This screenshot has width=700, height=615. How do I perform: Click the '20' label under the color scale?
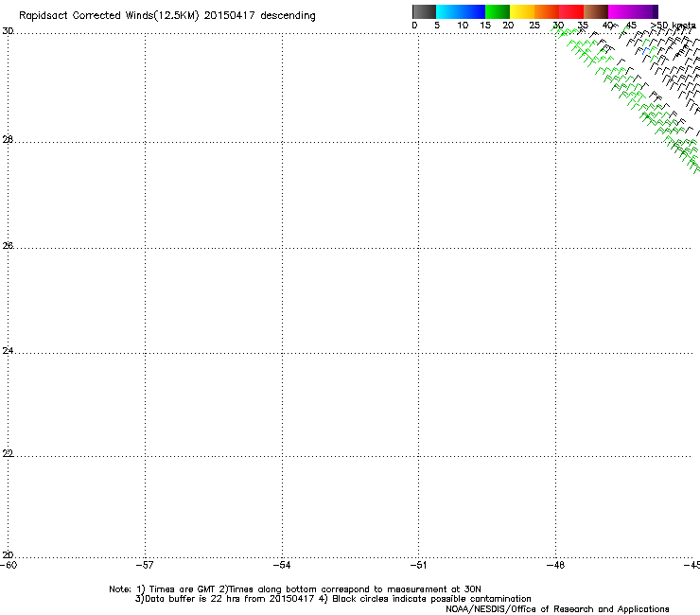pos(508,26)
